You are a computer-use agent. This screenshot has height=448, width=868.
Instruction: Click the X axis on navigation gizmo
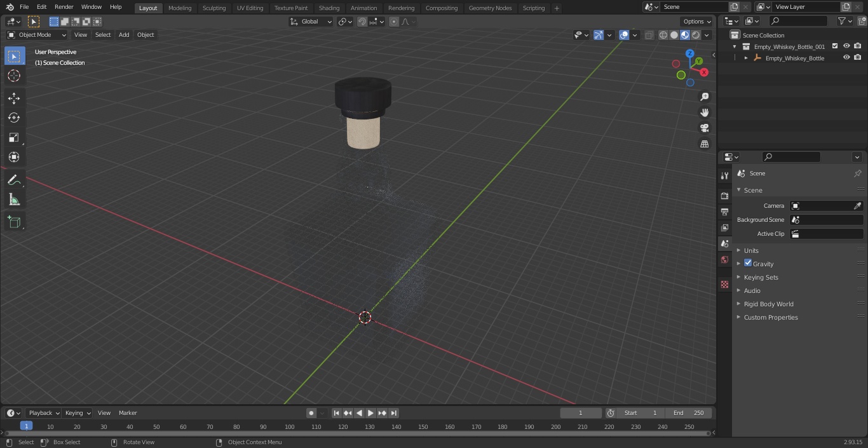pyautogui.click(x=704, y=72)
